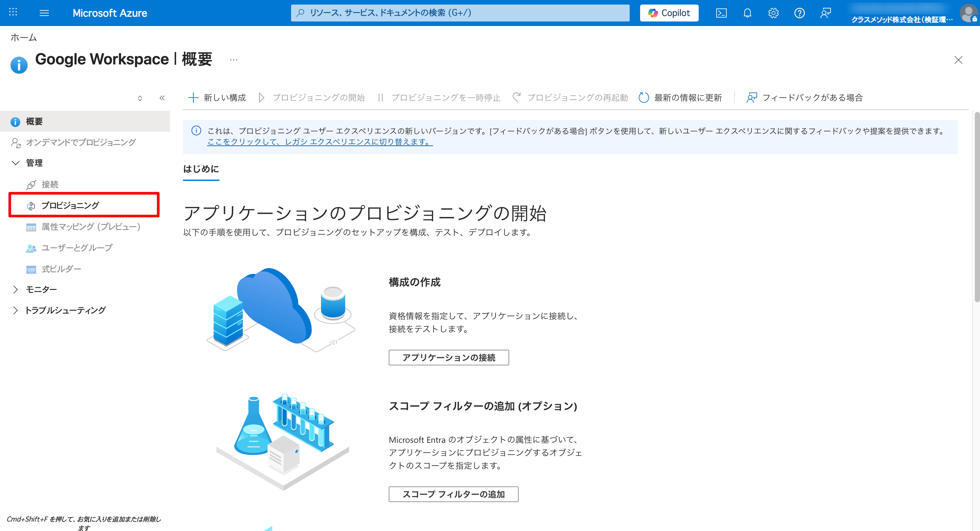Open the portal settings gear
Image resolution: width=980 pixels, height=531 pixels.
(x=773, y=13)
